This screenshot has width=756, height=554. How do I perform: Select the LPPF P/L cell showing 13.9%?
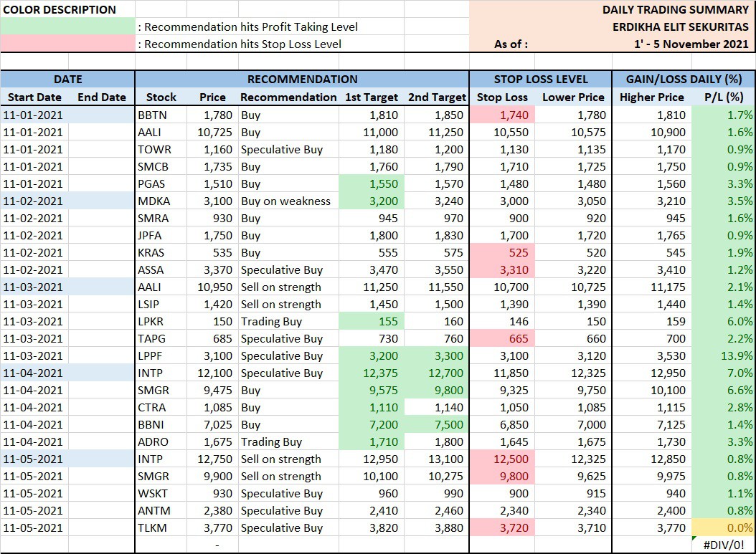coord(723,355)
